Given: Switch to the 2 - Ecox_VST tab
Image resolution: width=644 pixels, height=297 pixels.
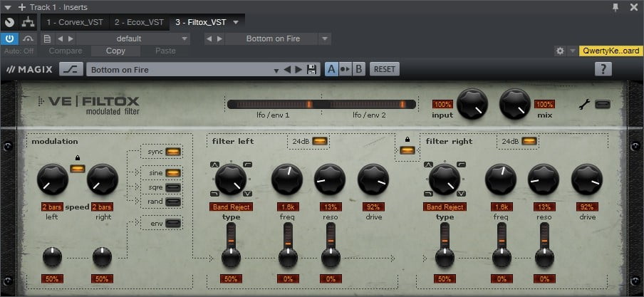Looking at the screenshot, I should point(139,22).
